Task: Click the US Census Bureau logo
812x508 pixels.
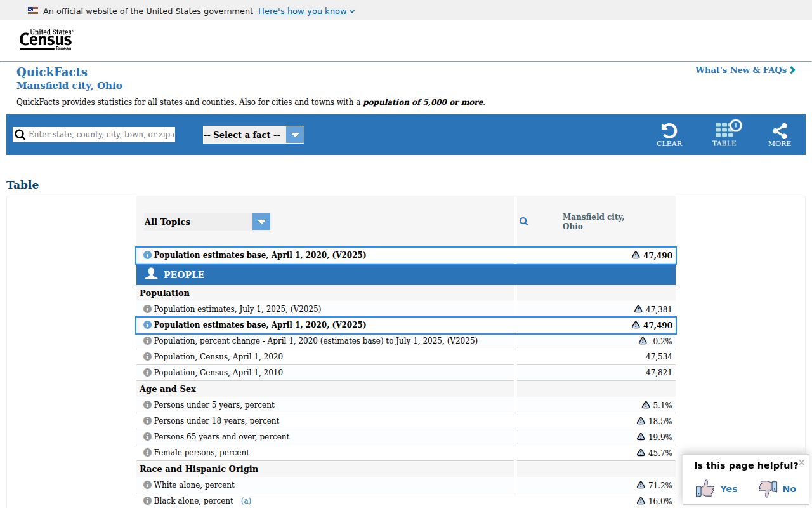Action: [x=46, y=40]
